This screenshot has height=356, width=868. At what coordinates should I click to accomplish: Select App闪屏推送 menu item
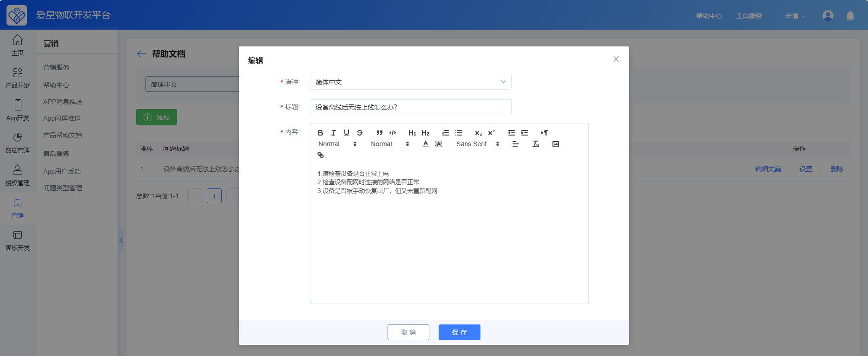[x=62, y=118]
